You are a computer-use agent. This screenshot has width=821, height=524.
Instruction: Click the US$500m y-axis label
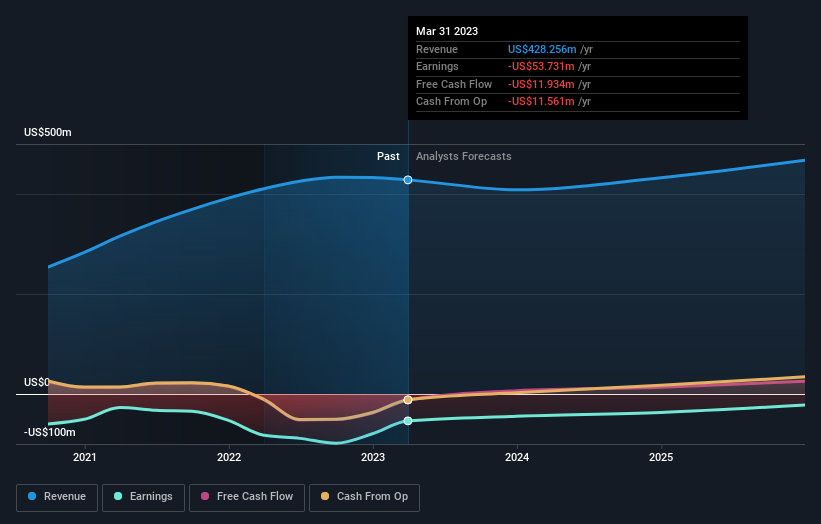[48, 132]
